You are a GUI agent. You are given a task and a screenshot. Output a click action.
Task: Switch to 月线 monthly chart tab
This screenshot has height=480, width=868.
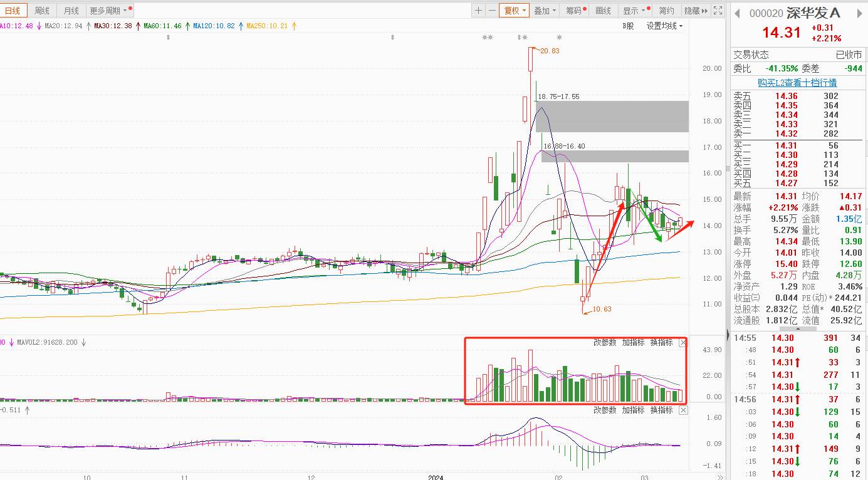pyautogui.click(x=71, y=11)
